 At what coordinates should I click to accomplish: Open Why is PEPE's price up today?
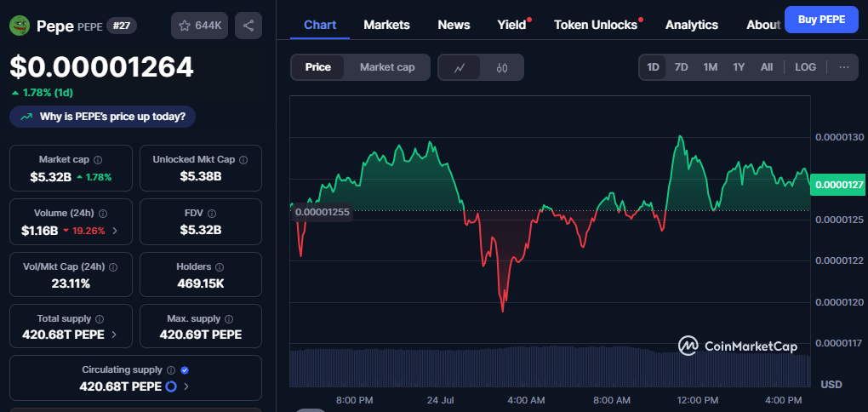102,117
